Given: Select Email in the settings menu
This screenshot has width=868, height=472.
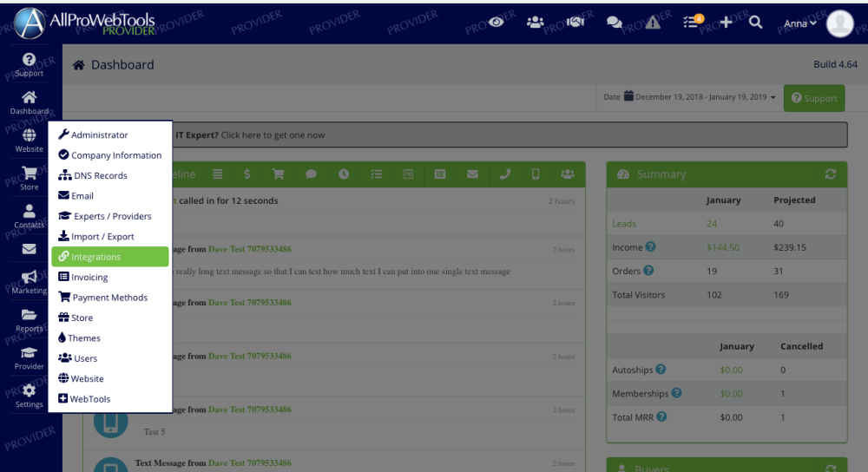Looking at the screenshot, I should 110,196.
